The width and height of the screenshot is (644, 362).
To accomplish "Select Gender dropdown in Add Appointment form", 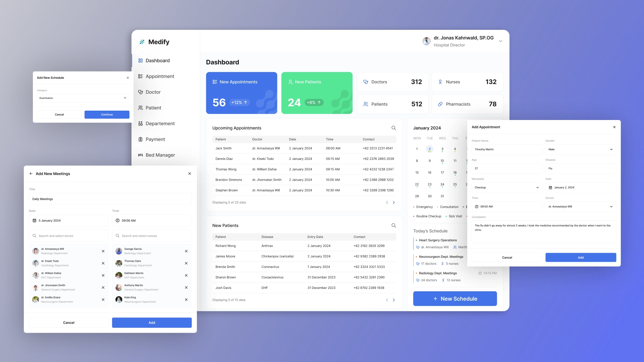I will 581,149.
